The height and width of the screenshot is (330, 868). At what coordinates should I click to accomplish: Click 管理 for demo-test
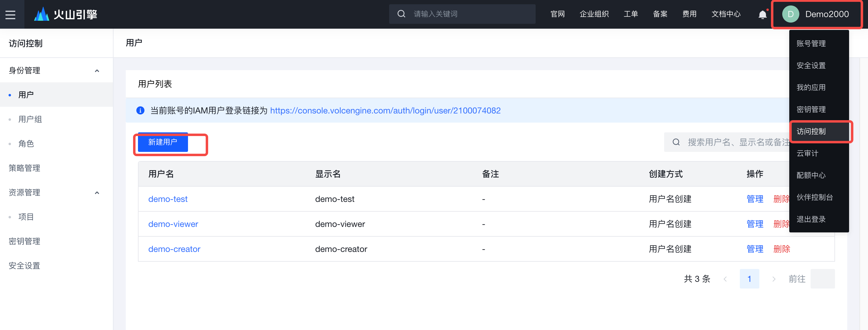tap(755, 199)
